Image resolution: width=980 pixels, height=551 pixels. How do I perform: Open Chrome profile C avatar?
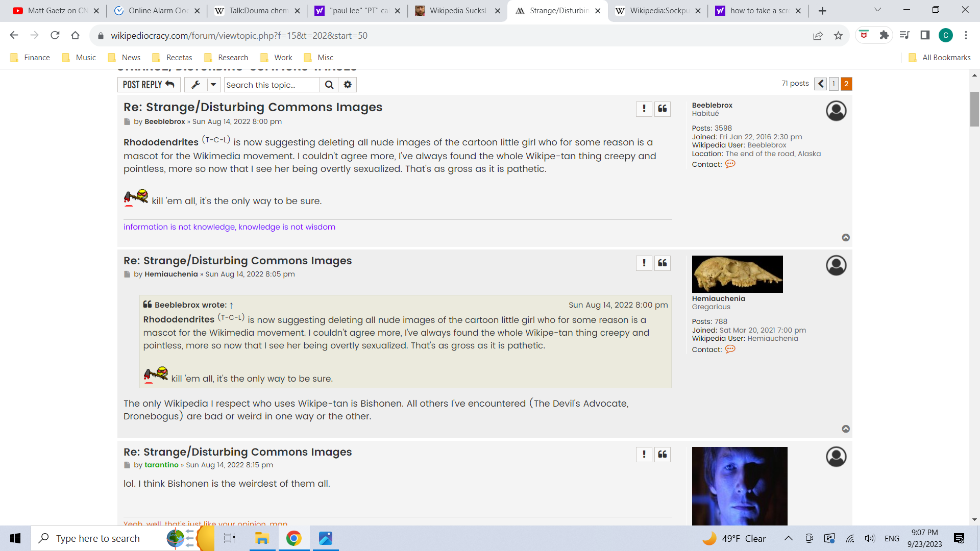click(x=945, y=35)
